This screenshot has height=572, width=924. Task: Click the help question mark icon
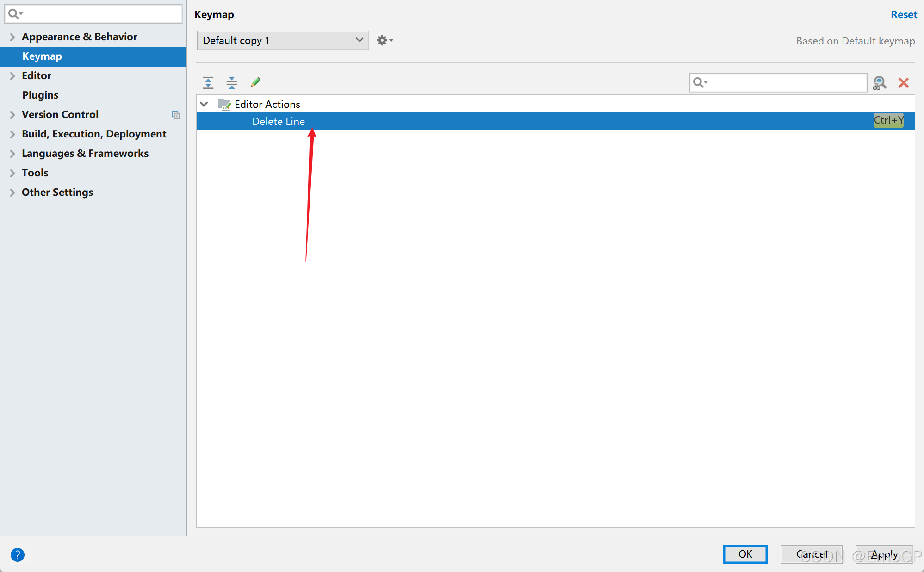(x=18, y=554)
